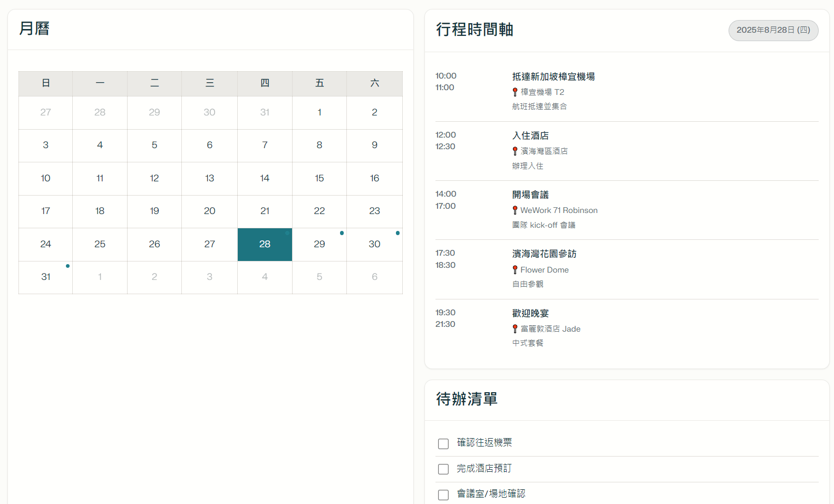Select greyed-out day 27 of previous month

46,112
